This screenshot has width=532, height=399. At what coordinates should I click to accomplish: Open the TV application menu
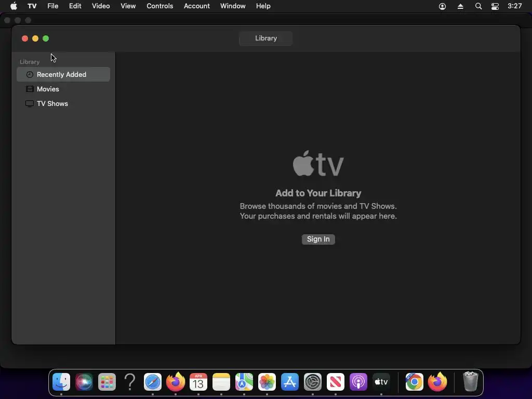[32, 6]
